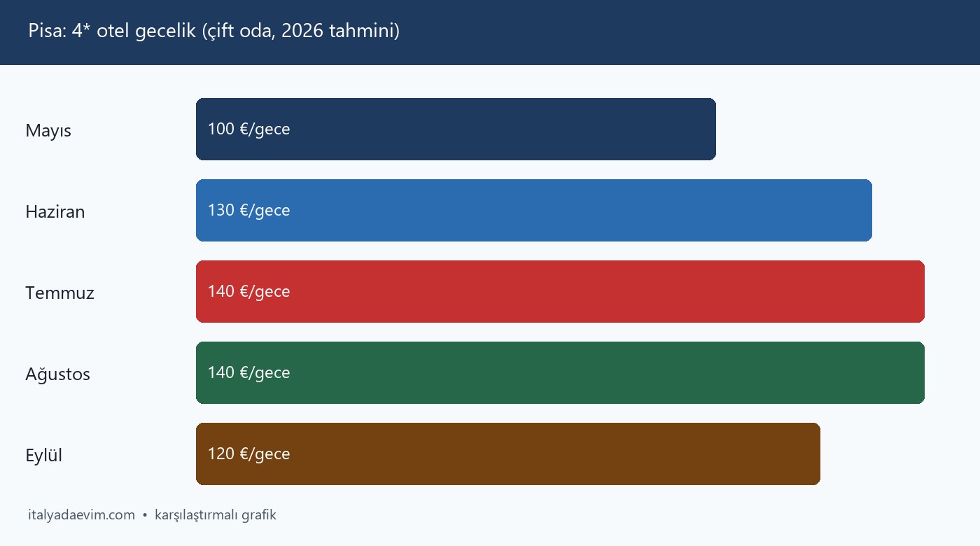Select the Ağustos row label
Screen dimensions: 980x546
point(58,374)
